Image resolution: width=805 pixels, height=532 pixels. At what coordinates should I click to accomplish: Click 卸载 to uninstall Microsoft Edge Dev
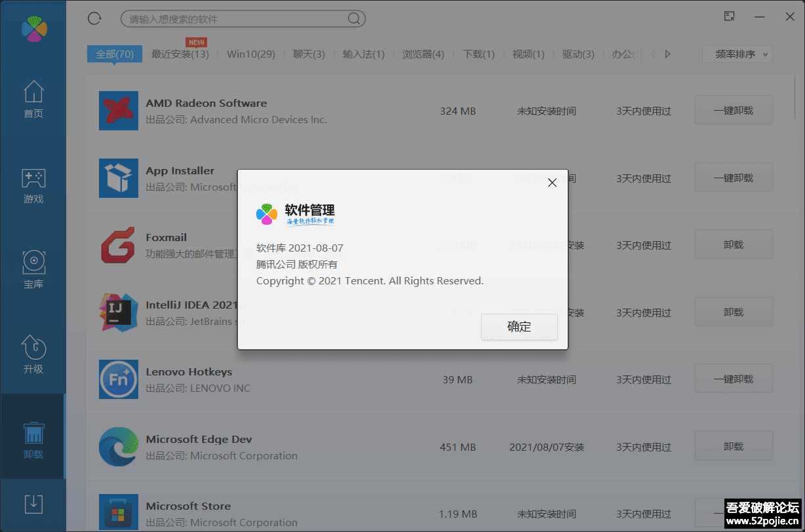733,446
